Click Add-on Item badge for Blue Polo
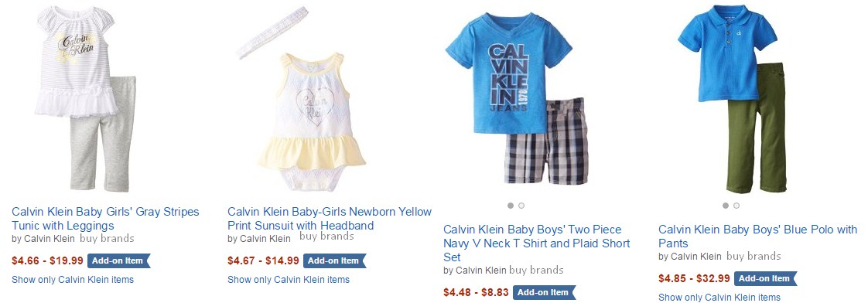The width and height of the screenshot is (868, 303). [766, 278]
